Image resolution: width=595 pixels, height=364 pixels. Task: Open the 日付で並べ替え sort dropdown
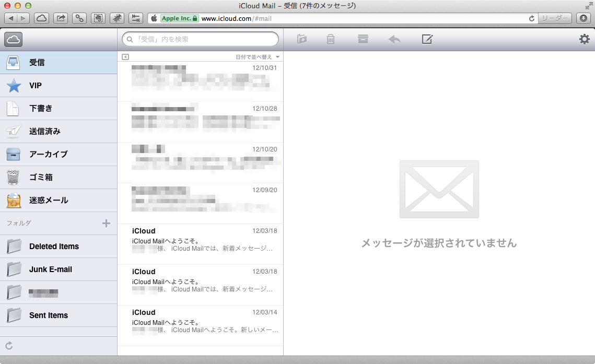[258, 57]
